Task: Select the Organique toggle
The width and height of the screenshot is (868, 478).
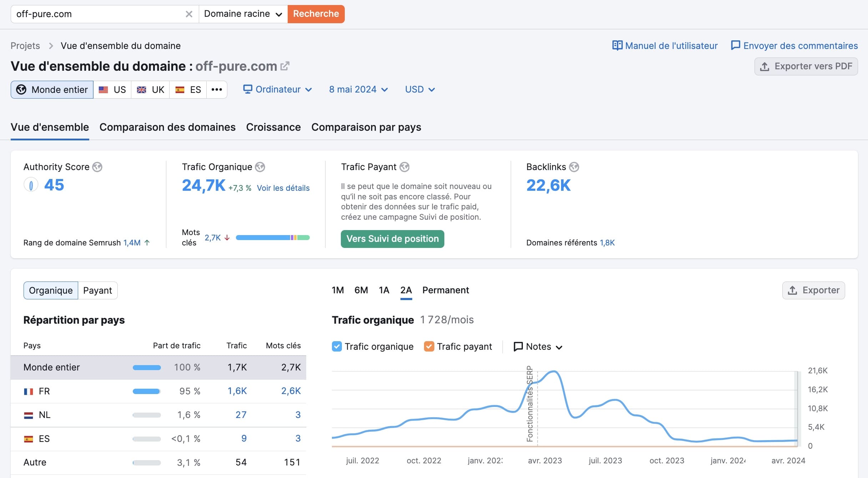Action: 51,290
